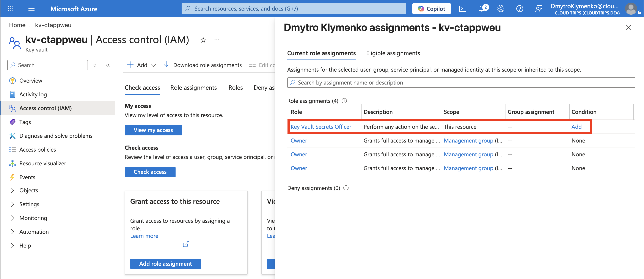
Task: Open the Add dropdown menu
Action: coord(141,65)
